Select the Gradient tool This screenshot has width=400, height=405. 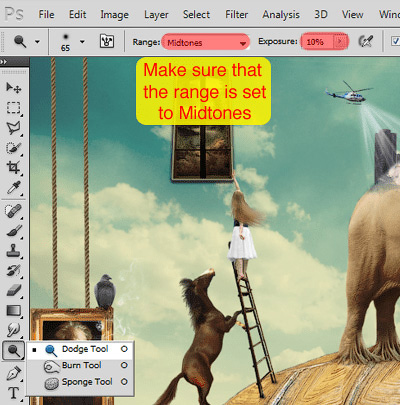tap(14, 310)
